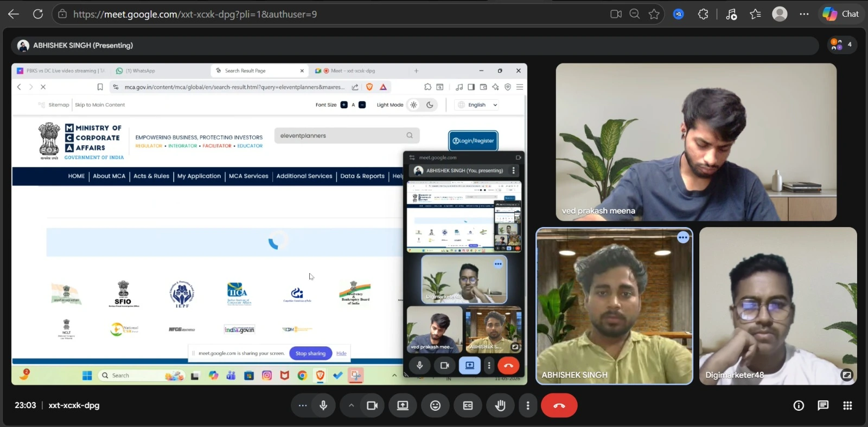The height and width of the screenshot is (427, 868).
Task: Expand the English language dropdown in shared page
Action: point(477,105)
